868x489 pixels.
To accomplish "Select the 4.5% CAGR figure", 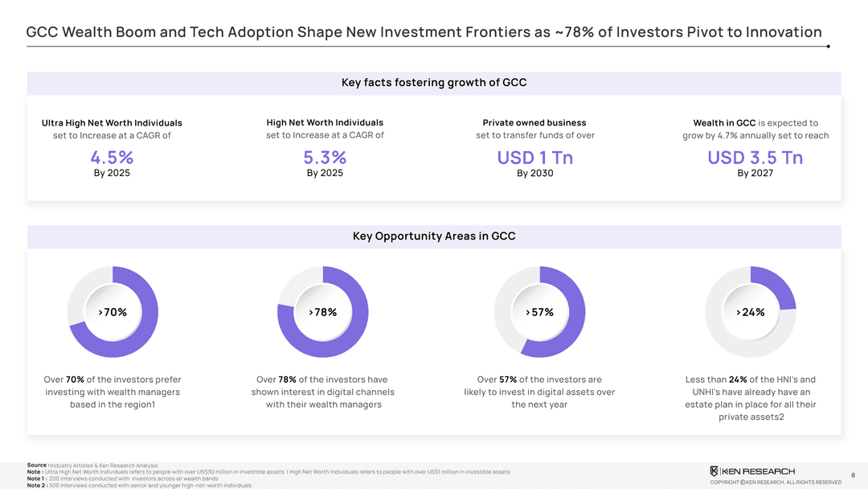I will point(112,158).
